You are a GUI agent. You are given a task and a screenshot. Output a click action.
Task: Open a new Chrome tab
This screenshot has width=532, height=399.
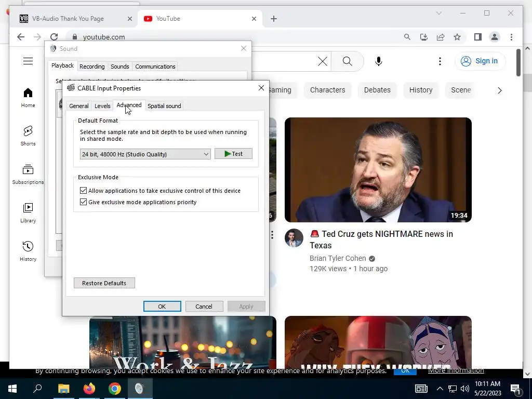tap(274, 19)
